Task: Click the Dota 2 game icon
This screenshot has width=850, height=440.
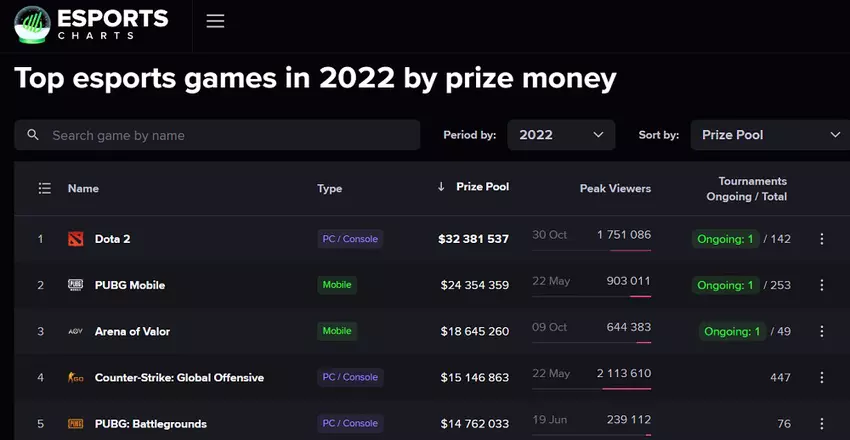Action: [76, 239]
